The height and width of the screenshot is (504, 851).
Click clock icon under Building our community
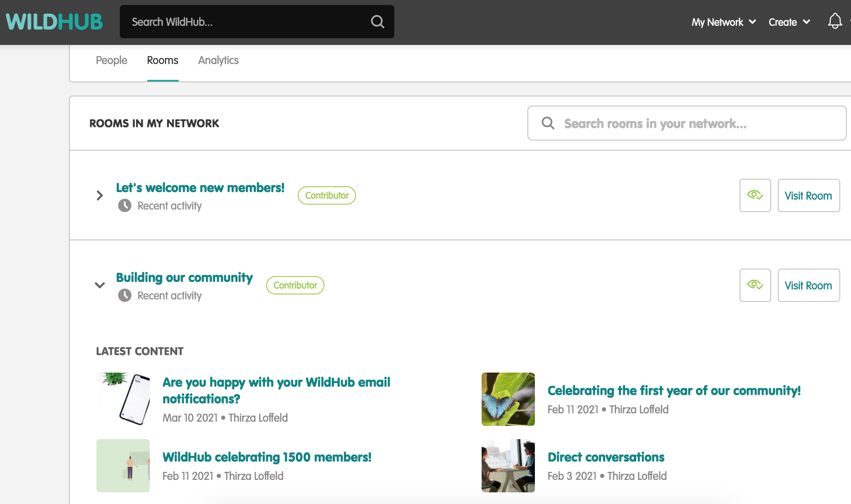click(x=125, y=296)
